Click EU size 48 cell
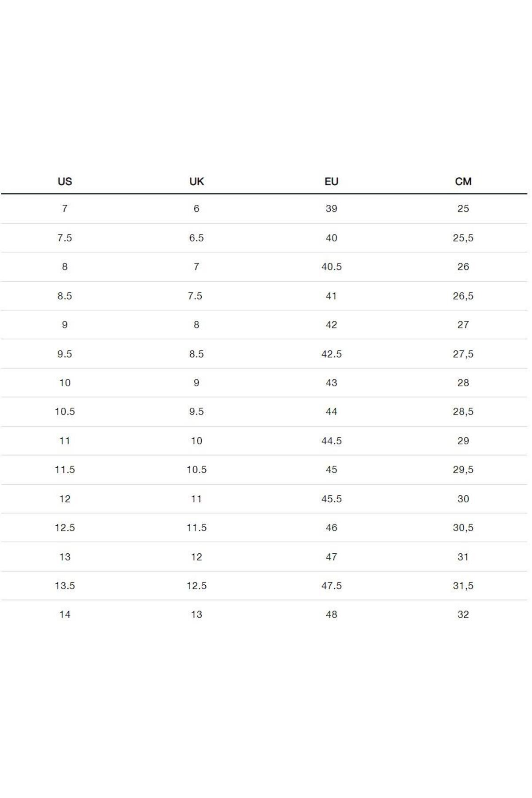 click(x=331, y=615)
